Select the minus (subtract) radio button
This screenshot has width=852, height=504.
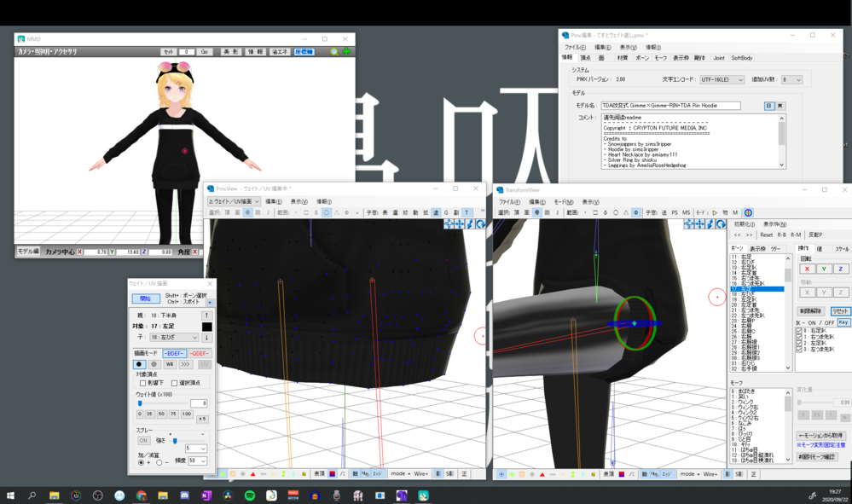click(x=159, y=462)
